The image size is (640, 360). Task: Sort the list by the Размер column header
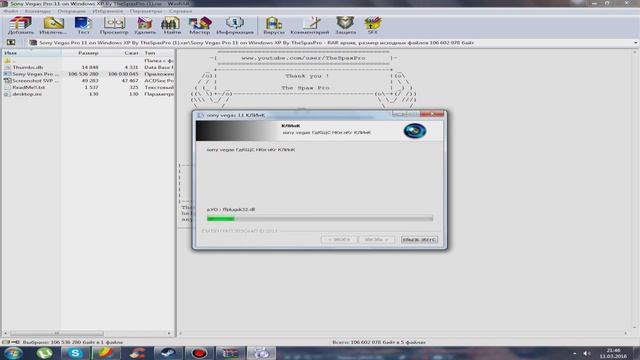pyautogui.click(x=81, y=53)
